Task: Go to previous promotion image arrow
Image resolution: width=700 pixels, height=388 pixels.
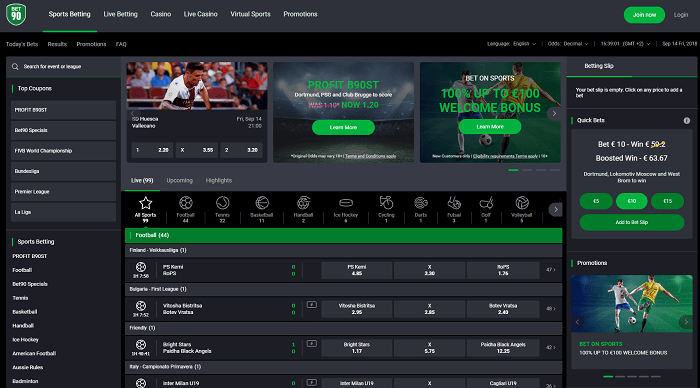Action: coord(577,321)
